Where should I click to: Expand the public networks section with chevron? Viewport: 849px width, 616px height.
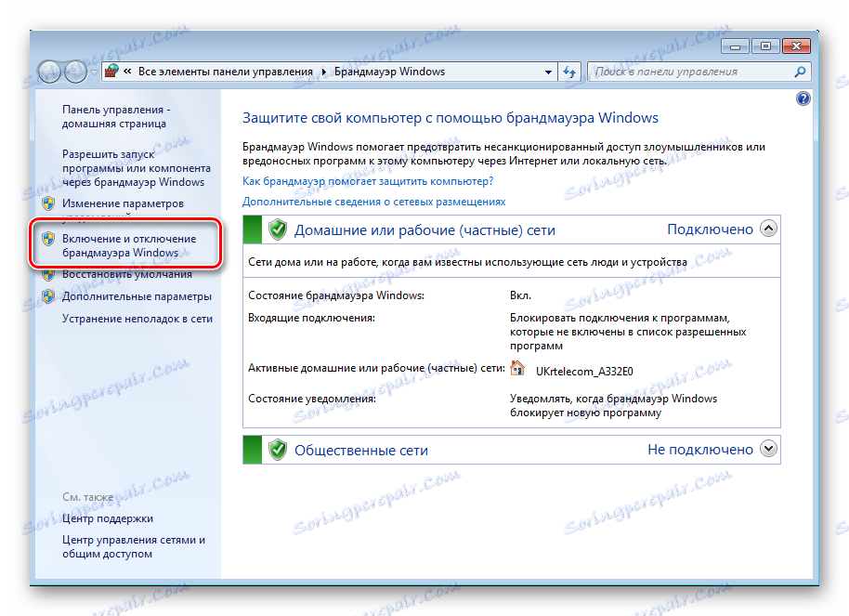pos(768,449)
